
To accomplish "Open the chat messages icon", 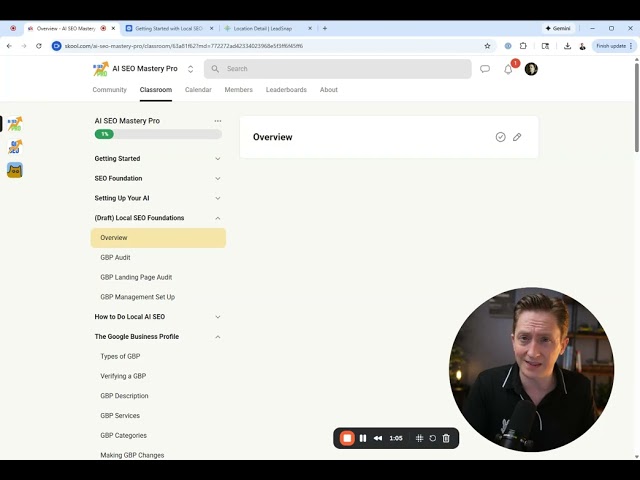I will click(485, 69).
